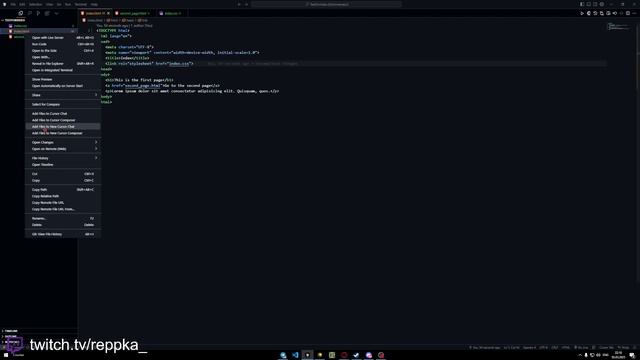The image size is (640, 360).
Task: Open the Selection menu in menu bar
Action: point(36,4)
